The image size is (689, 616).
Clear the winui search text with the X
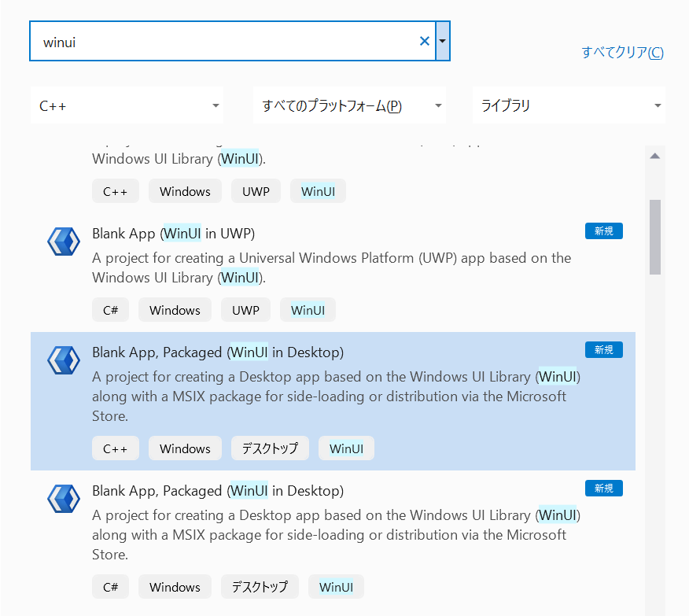click(x=425, y=41)
